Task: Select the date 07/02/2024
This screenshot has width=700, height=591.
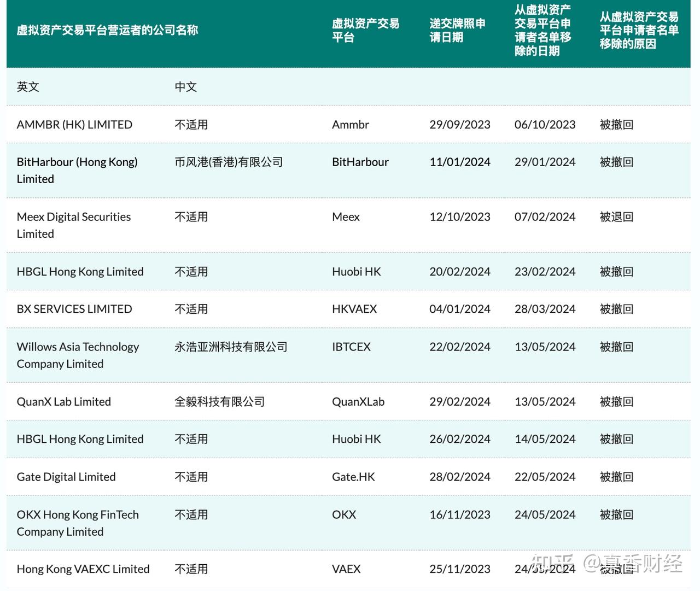Action: 545,217
